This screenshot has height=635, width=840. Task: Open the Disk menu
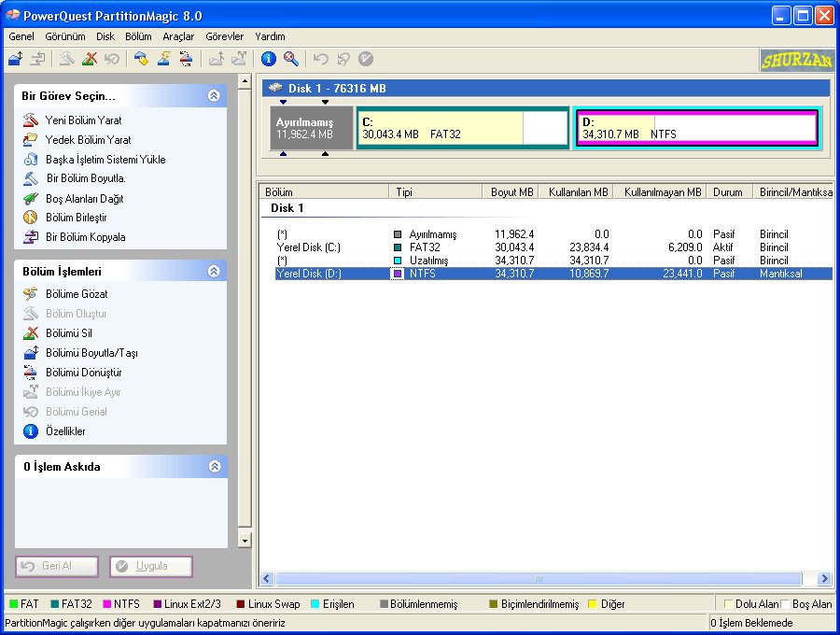[105, 36]
